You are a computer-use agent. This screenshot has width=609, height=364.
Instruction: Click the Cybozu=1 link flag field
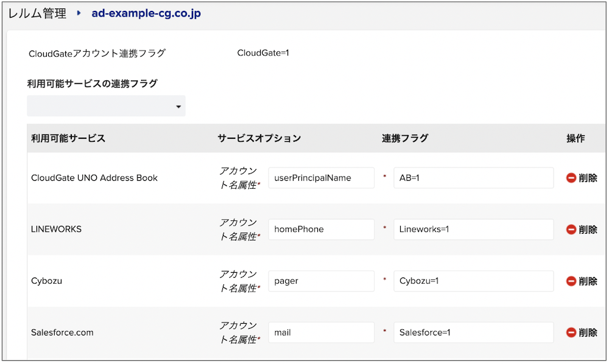click(473, 281)
